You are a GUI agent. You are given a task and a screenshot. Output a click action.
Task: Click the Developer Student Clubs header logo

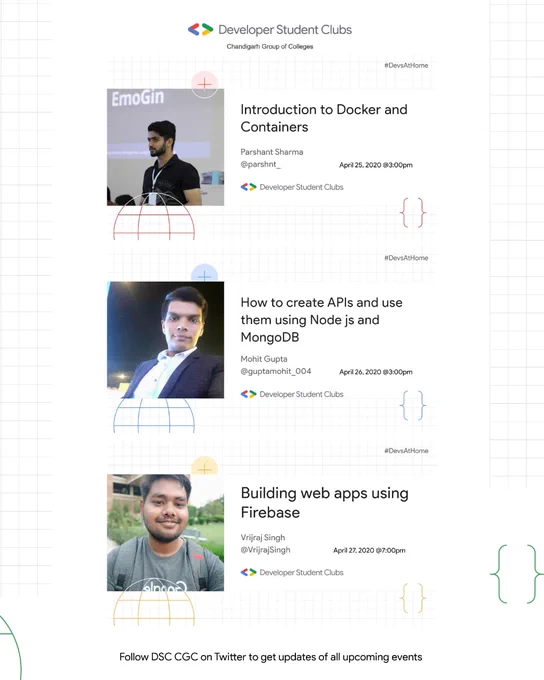click(270, 29)
